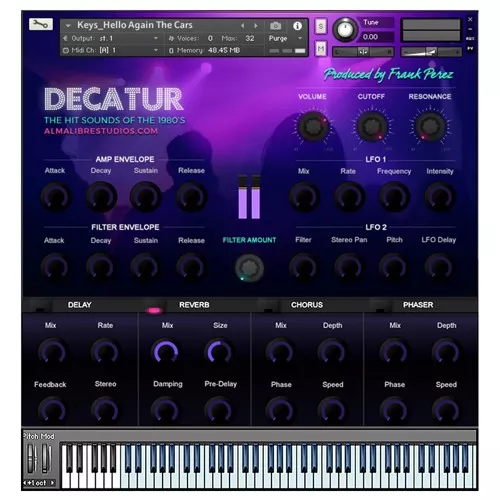
Task: Open the instrument name dropdown arrow
Action: (x=68, y=25)
